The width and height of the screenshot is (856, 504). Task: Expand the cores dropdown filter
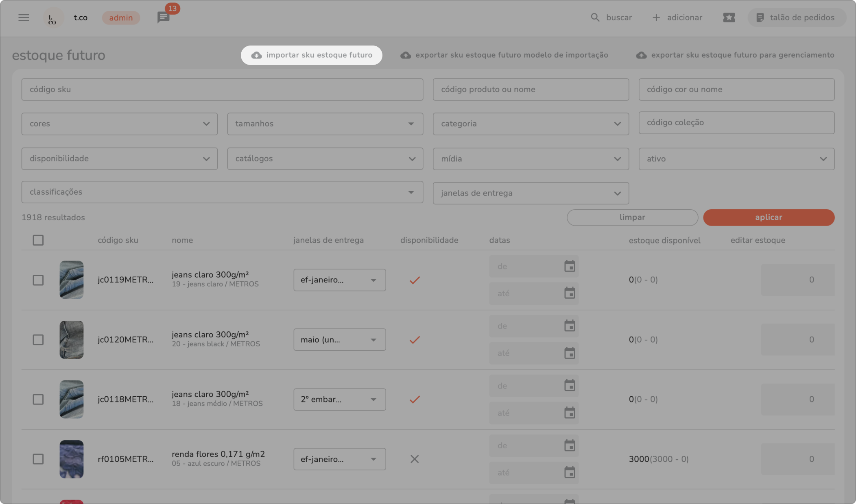tap(119, 124)
